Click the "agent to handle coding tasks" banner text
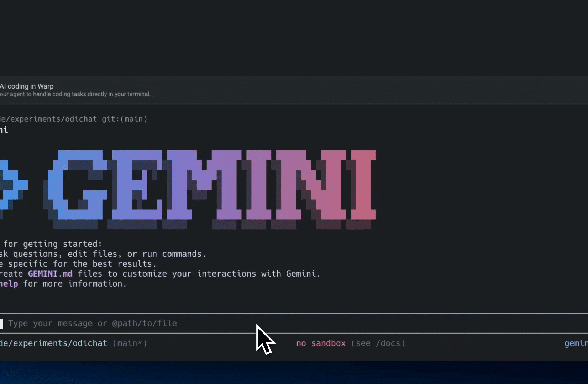The width and height of the screenshot is (588, 384). (x=75, y=94)
